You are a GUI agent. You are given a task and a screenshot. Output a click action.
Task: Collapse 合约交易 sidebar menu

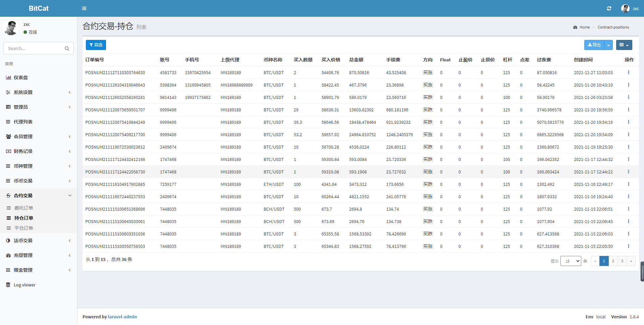39,196
